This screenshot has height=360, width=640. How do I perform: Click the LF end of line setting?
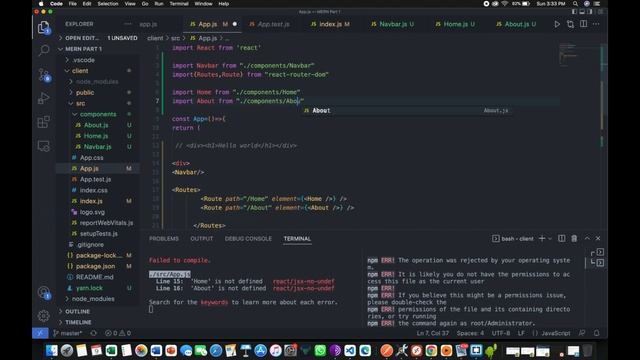pos(521,333)
